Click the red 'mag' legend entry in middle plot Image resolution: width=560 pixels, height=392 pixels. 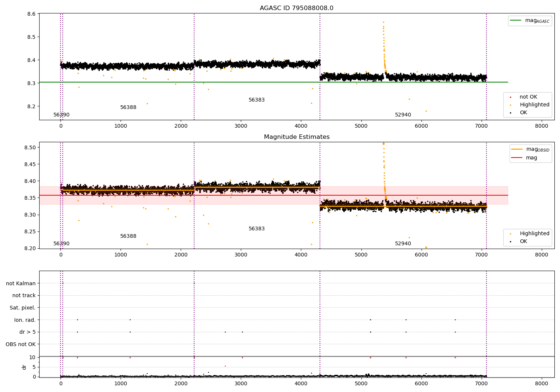coord(524,158)
